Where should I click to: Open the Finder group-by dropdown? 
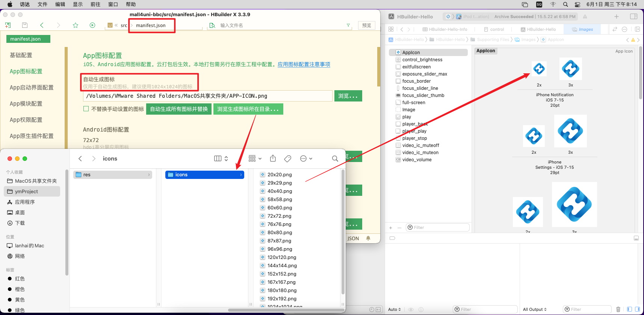(x=255, y=159)
